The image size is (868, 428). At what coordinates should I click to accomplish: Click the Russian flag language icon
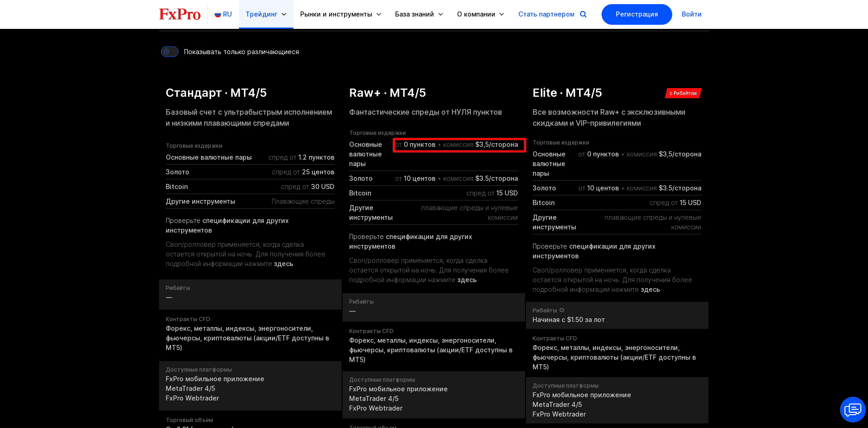[x=218, y=14]
